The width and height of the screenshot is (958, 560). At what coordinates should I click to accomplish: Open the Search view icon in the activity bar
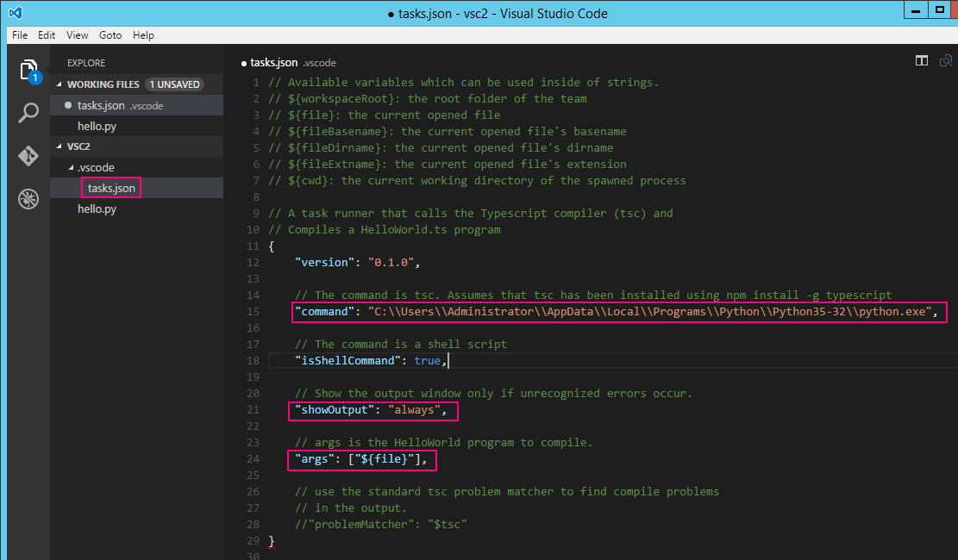(28, 112)
